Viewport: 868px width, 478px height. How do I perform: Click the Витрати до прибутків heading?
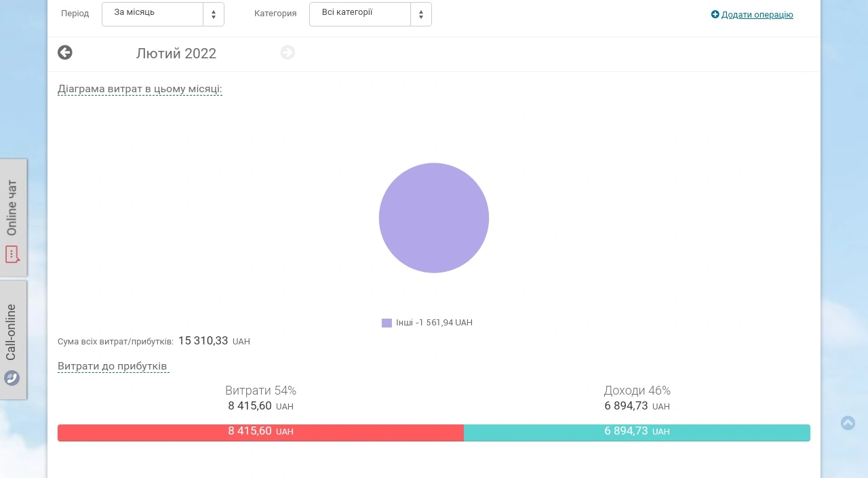click(113, 366)
